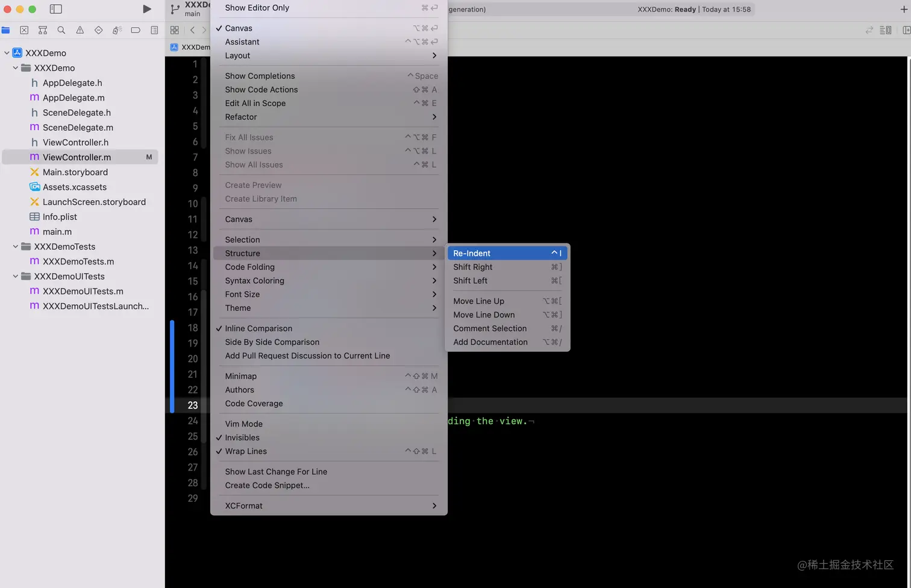Select Edit All in Scope

click(328, 104)
